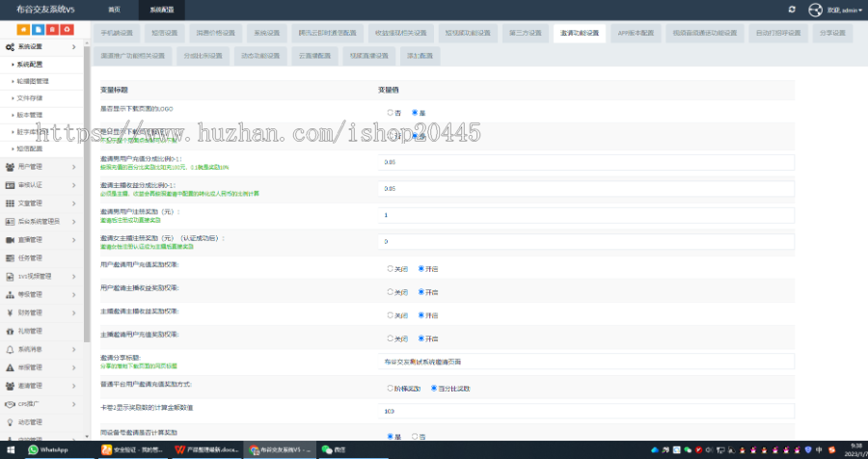The width and height of the screenshot is (868, 459).
Task: Click the orange home quick icon
Action: click(x=23, y=30)
